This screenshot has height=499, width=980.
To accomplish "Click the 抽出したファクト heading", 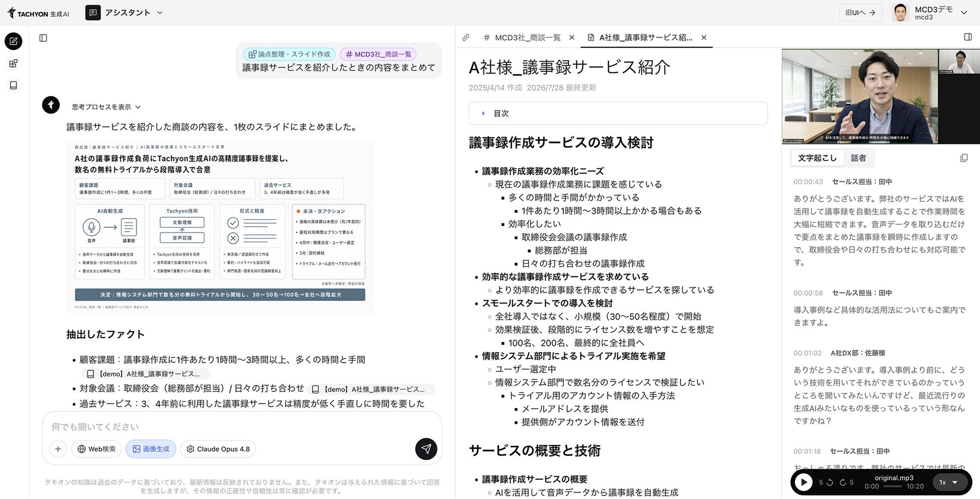I will (x=106, y=334).
